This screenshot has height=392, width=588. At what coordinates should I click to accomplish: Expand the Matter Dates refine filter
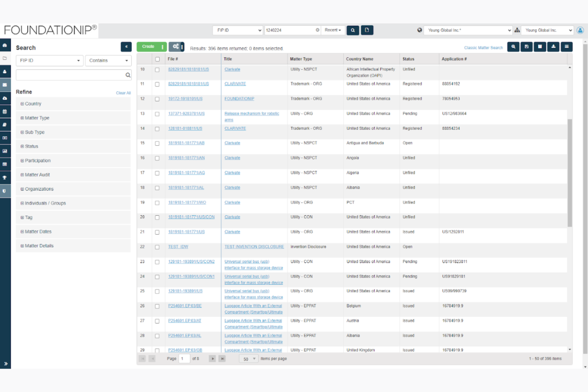[73, 232]
